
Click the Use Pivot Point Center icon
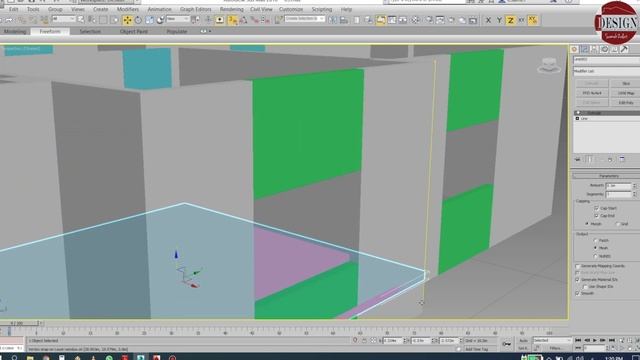pyautogui.click(x=196, y=20)
